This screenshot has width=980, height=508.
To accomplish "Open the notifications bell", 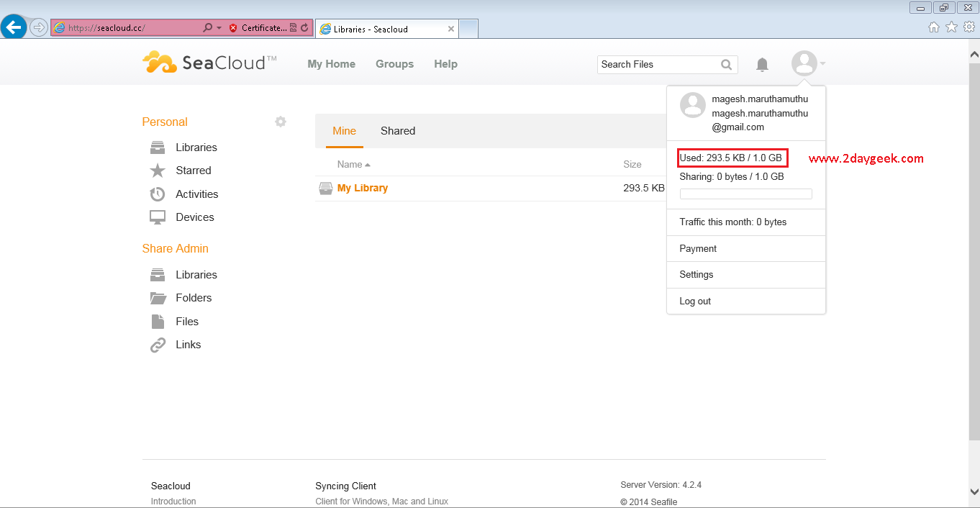I will [x=762, y=64].
